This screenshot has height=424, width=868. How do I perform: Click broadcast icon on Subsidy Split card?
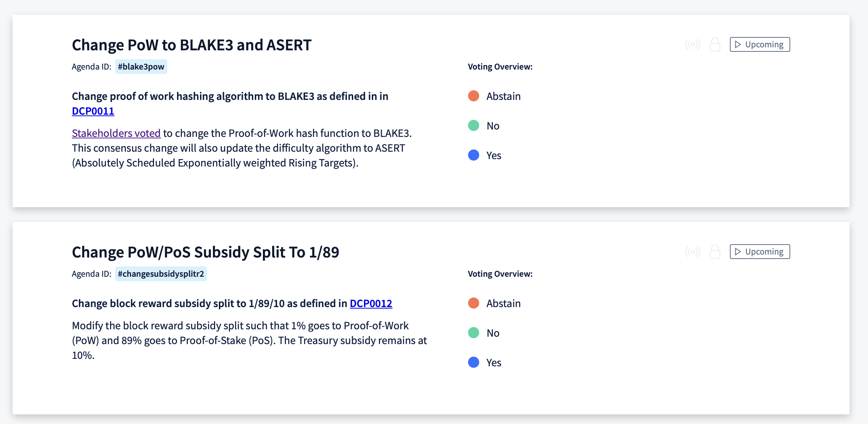click(692, 252)
